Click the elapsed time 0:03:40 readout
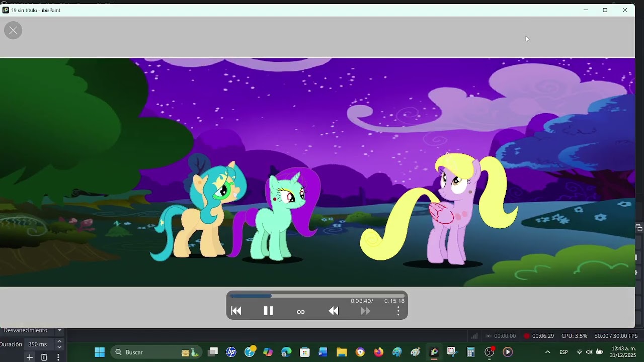This screenshot has width=644, height=362. (x=361, y=301)
